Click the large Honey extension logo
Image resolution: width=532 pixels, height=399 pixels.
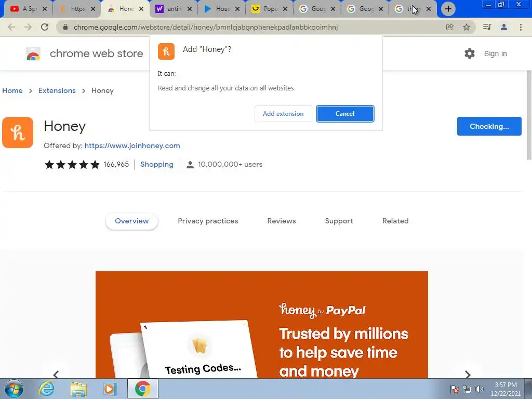coord(18,132)
